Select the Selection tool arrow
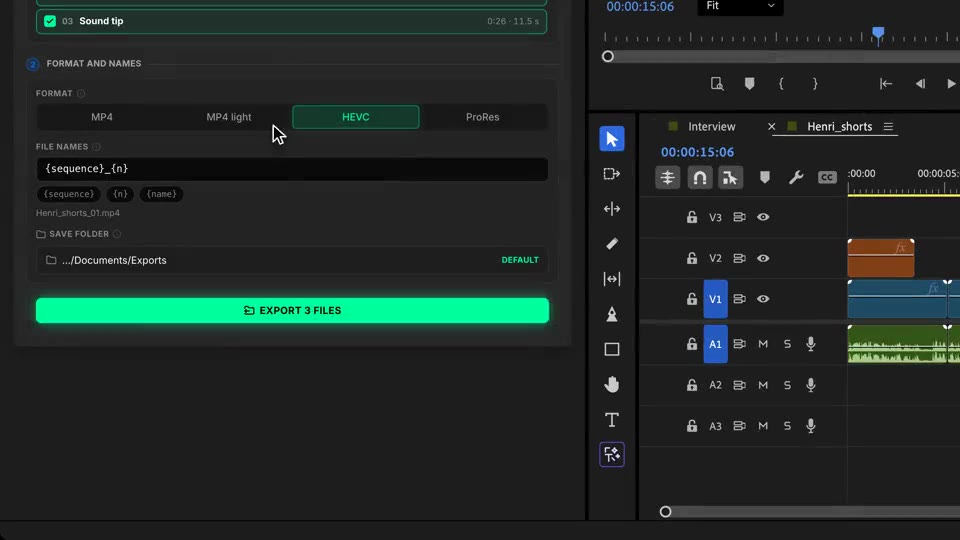 click(x=612, y=139)
